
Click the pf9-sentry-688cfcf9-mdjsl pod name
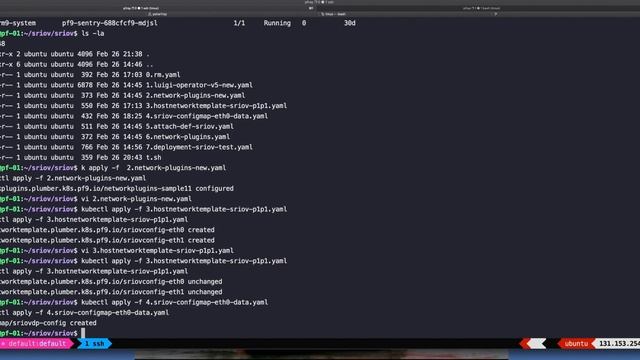point(110,23)
